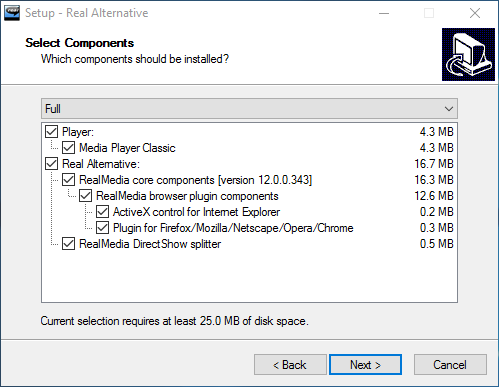Toggle the Firefox/Mozilla/Netscape/Opera/Chrome plugin checkbox
The height and width of the screenshot is (387, 499).
tap(102, 228)
